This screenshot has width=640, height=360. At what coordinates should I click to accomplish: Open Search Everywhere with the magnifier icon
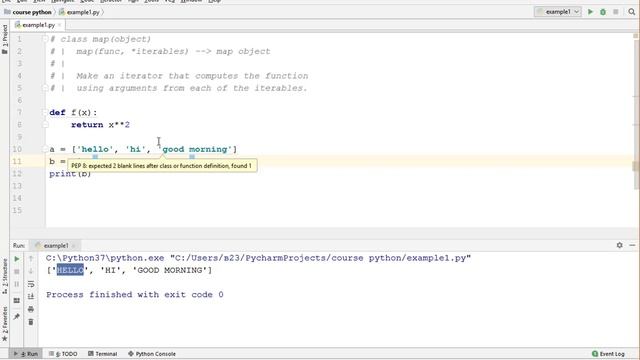(x=632, y=12)
